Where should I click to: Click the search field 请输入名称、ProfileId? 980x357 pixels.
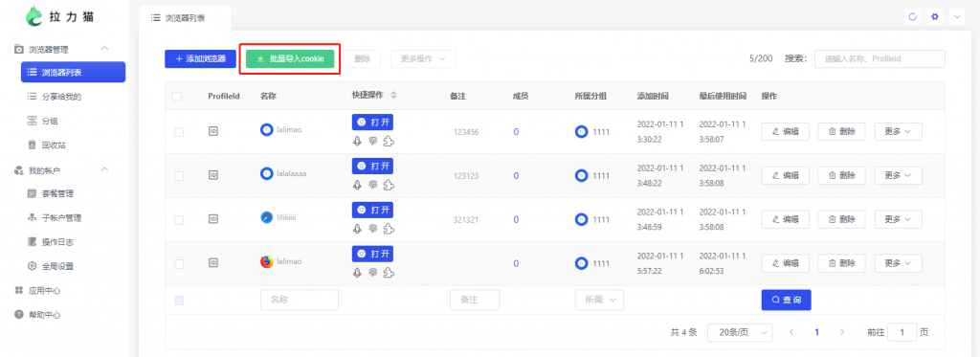[880, 58]
